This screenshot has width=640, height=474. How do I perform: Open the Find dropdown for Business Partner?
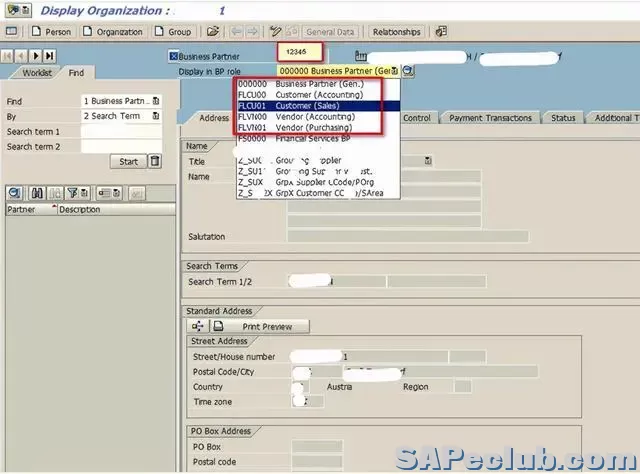click(156, 101)
